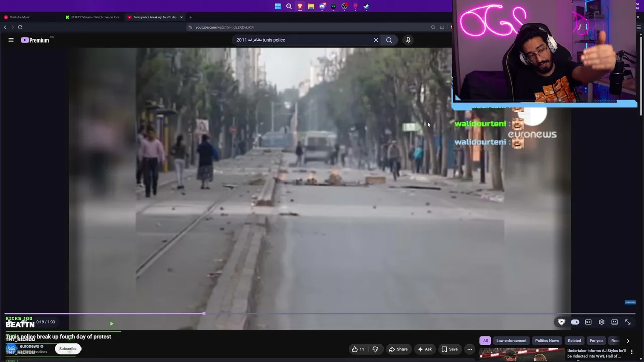This screenshot has width=644, height=362.
Task: Open Discord from the taskbar
Action: coord(322,6)
